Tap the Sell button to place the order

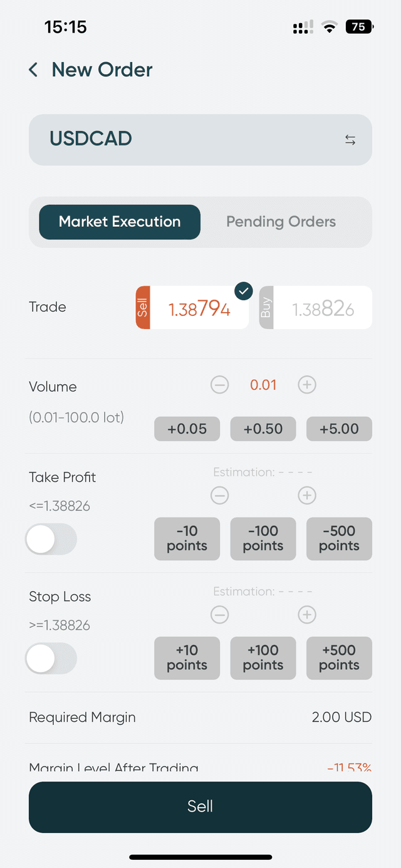[x=200, y=807]
